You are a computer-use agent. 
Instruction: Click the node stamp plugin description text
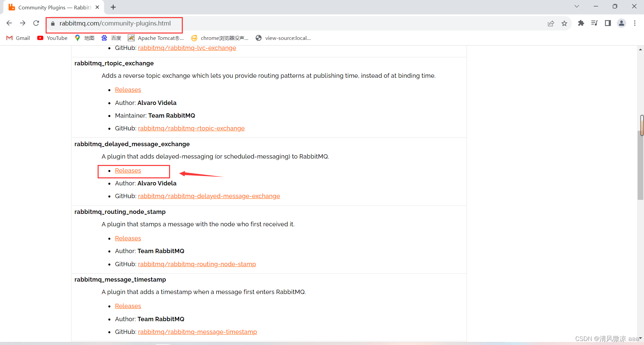coord(198,224)
